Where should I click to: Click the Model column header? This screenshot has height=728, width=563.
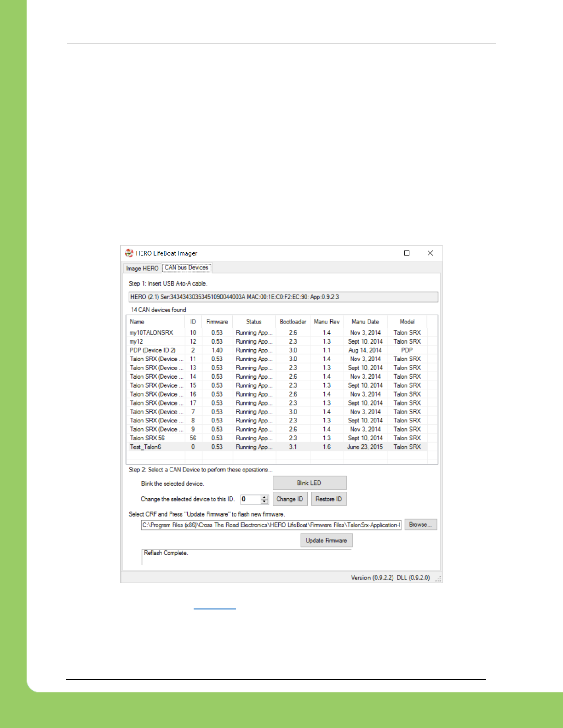pyautogui.click(x=407, y=322)
